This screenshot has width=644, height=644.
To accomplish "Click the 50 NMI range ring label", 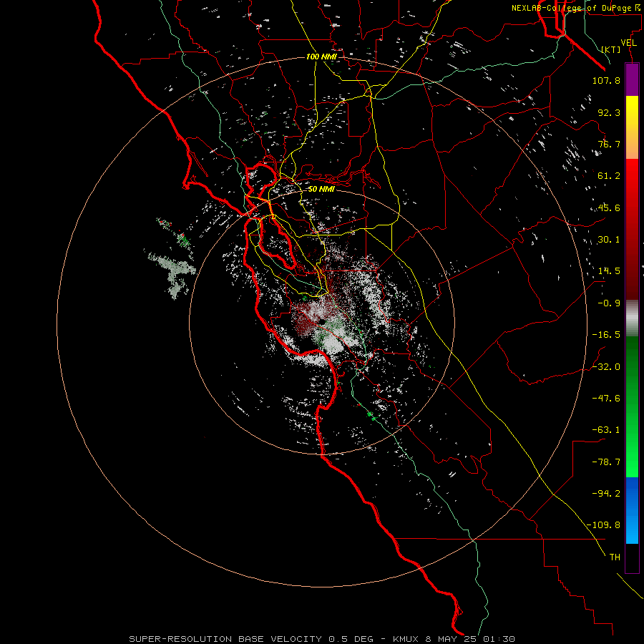I will point(321,189).
